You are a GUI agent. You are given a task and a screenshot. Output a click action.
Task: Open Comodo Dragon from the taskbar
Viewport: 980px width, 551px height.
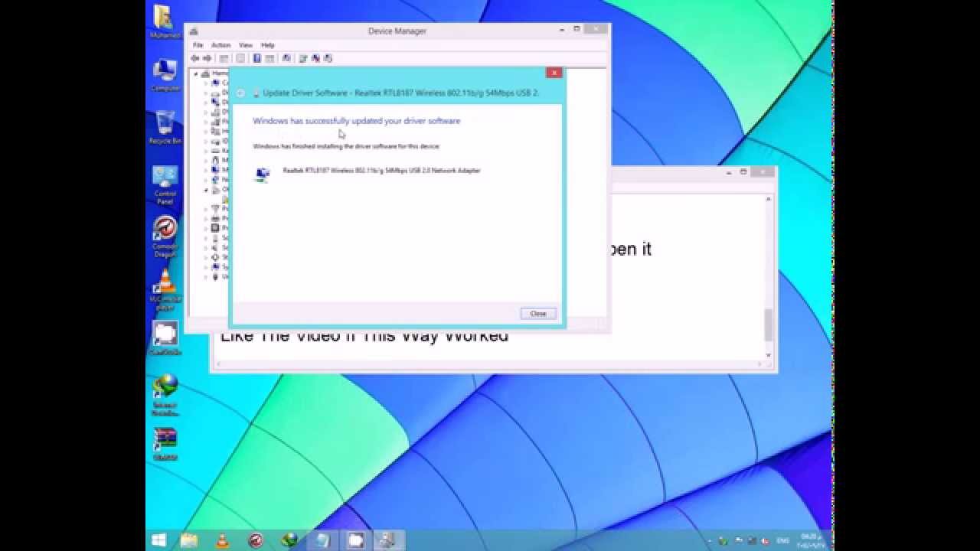click(256, 540)
